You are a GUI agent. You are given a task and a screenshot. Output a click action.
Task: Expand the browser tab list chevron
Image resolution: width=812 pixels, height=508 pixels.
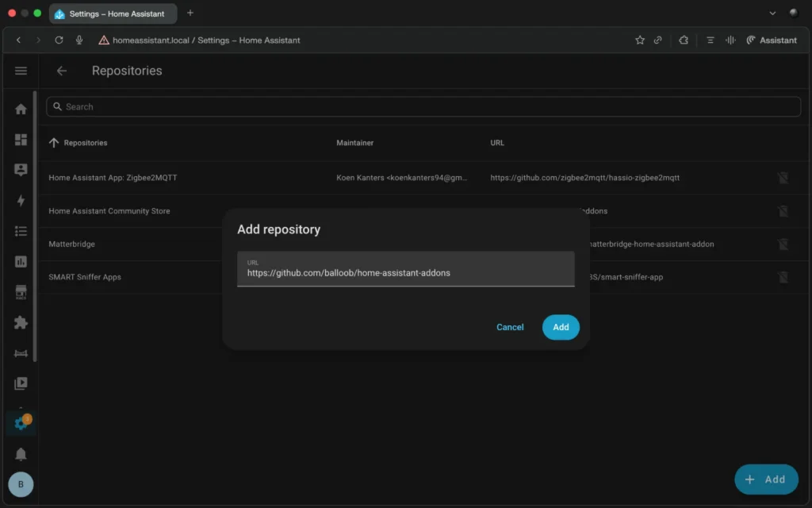(772, 13)
